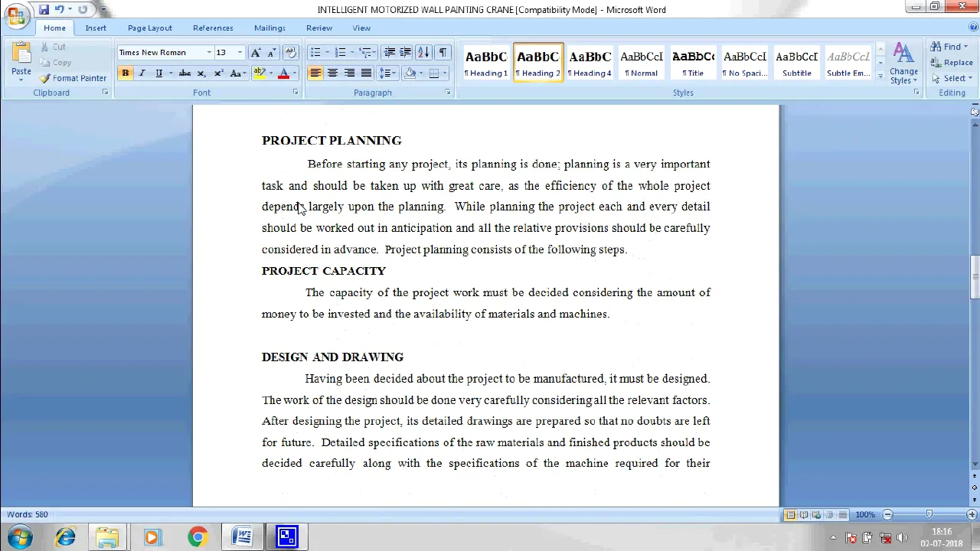Apply Title style
This screenshot has width=980, height=551.
(693, 63)
